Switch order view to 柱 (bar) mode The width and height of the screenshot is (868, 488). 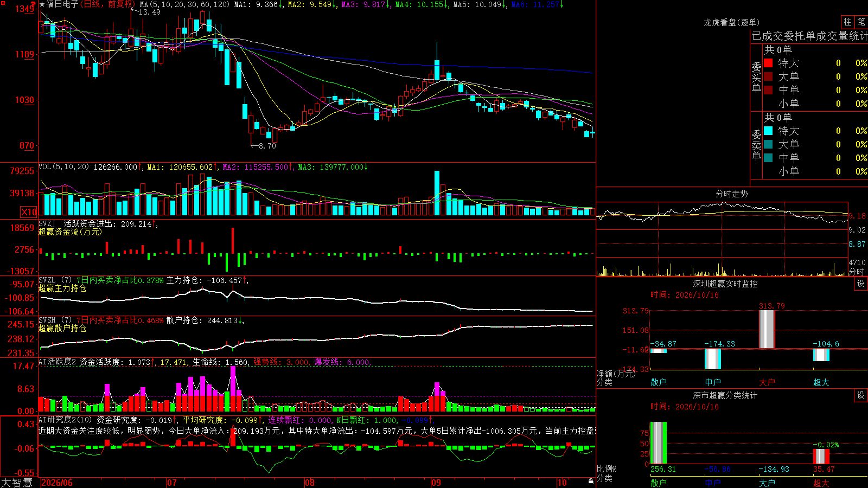(847, 22)
